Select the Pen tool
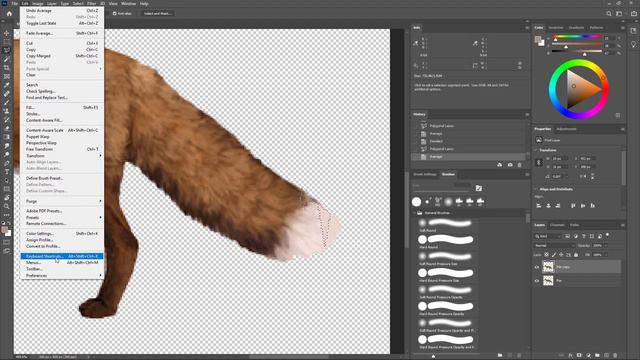 [x=7, y=163]
